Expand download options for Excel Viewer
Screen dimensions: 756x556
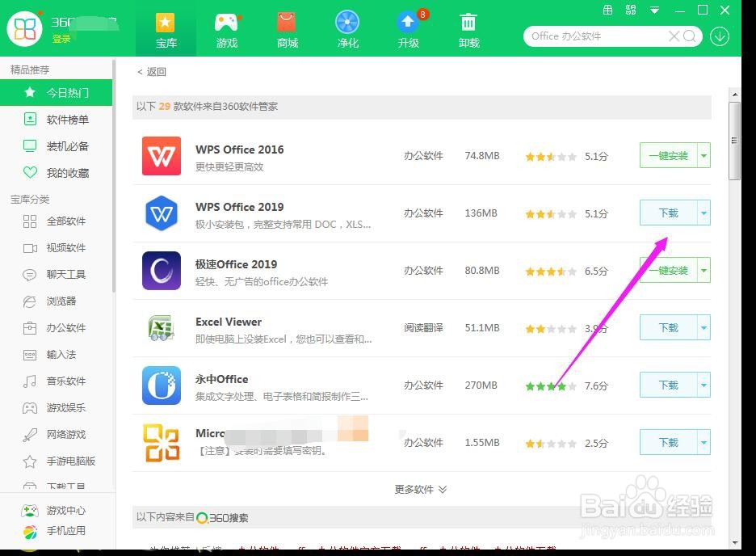[x=704, y=328]
